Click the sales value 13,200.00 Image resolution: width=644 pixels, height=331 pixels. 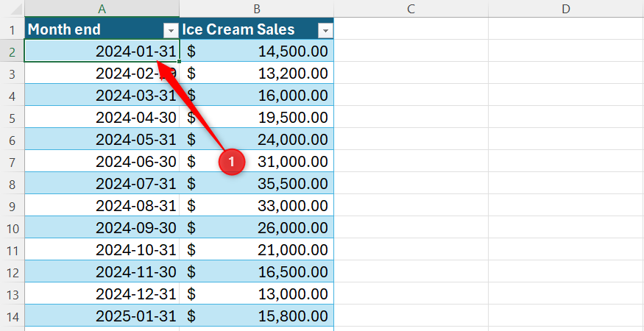(293, 74)
